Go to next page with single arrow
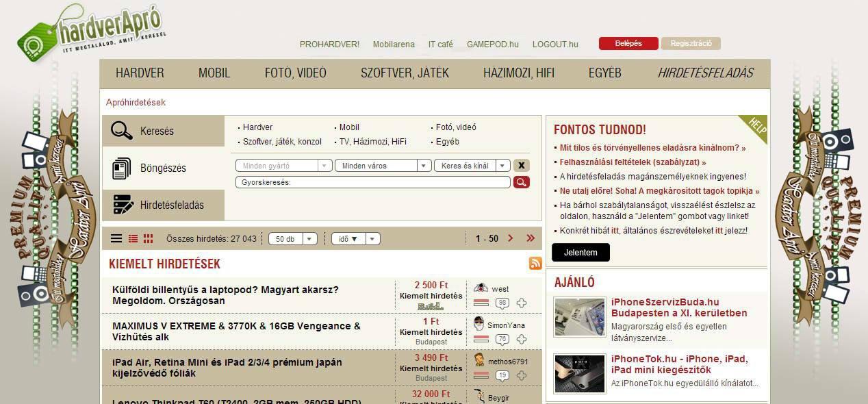The image size is (868, 404). click(x=511, y=238)
